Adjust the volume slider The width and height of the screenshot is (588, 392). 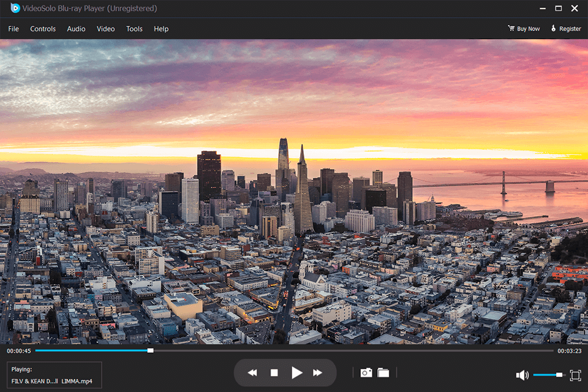tap(550, 374)
